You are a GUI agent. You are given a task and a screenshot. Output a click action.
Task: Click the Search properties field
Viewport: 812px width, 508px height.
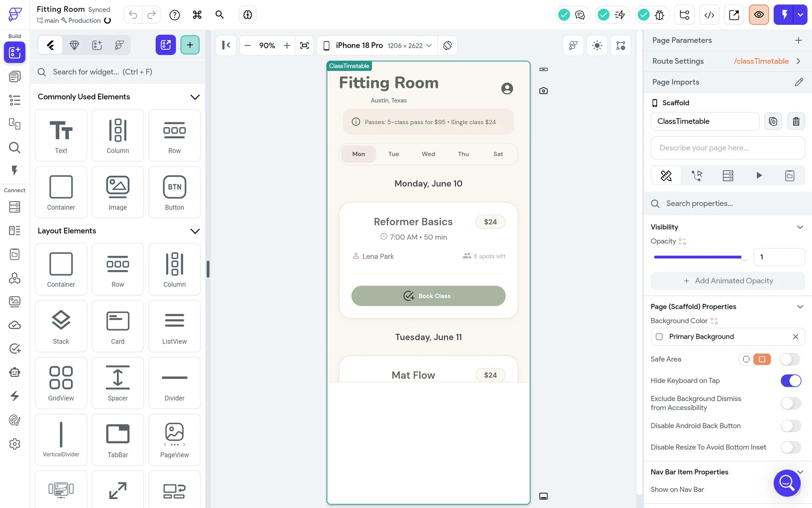point(728,203)
